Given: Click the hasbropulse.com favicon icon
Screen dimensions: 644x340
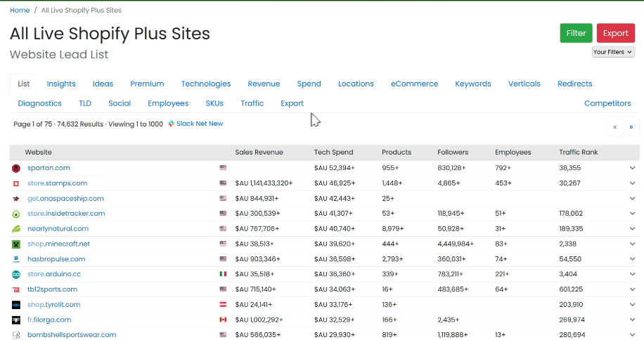Looking at the screenshot, I should click(16, 259).
